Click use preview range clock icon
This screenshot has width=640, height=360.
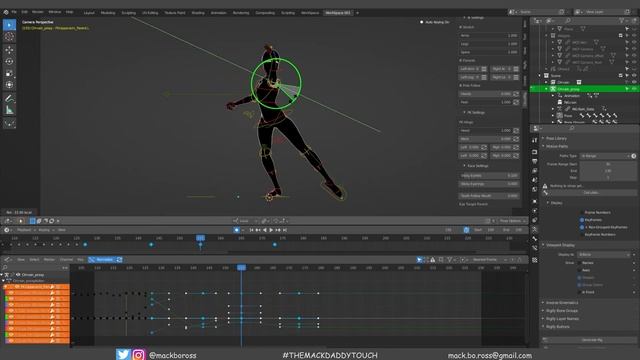click(x=466, y=230)
